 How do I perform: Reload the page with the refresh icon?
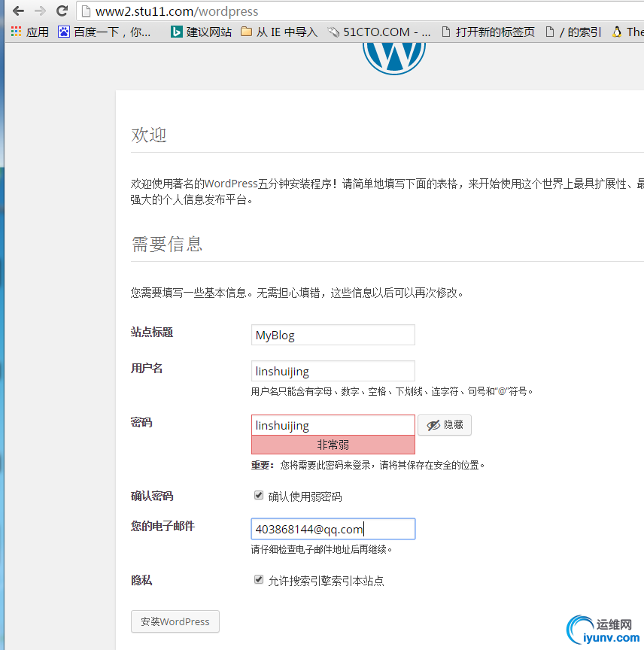pos(62,11)
